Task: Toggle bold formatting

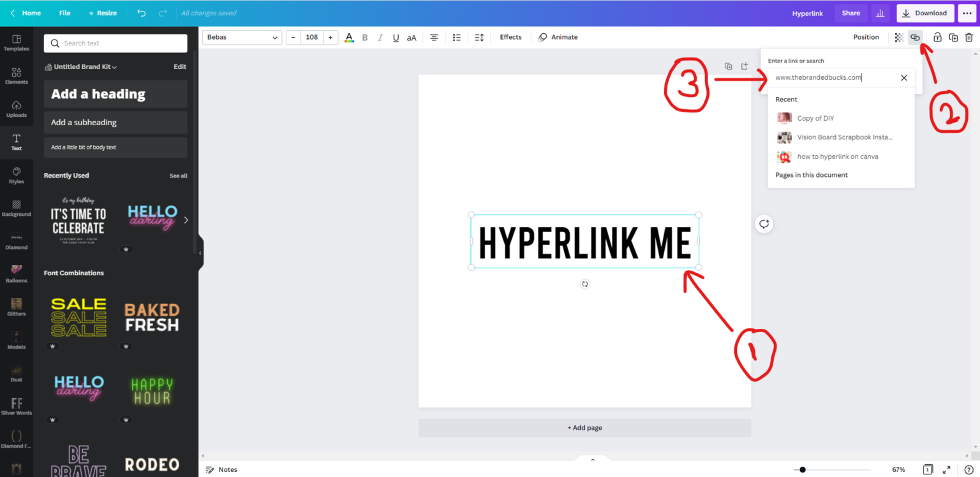Action: (365, 38)
